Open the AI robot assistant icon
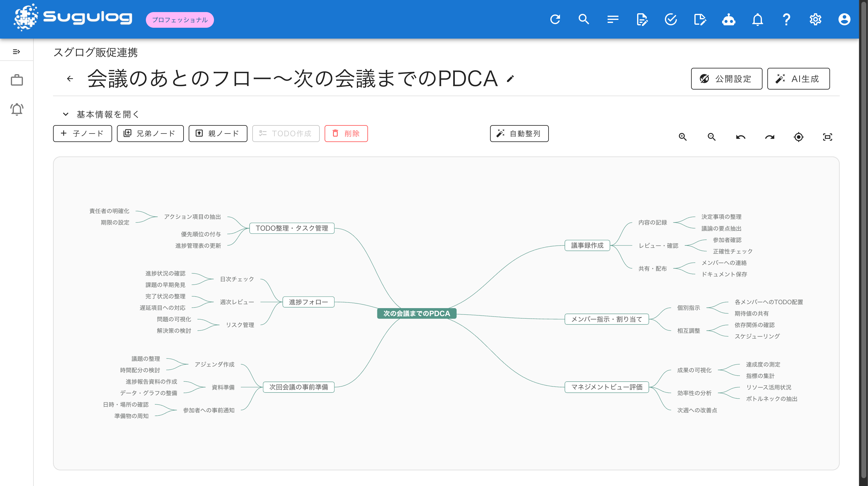Screen dimensions: 868x486 (728, 19)
